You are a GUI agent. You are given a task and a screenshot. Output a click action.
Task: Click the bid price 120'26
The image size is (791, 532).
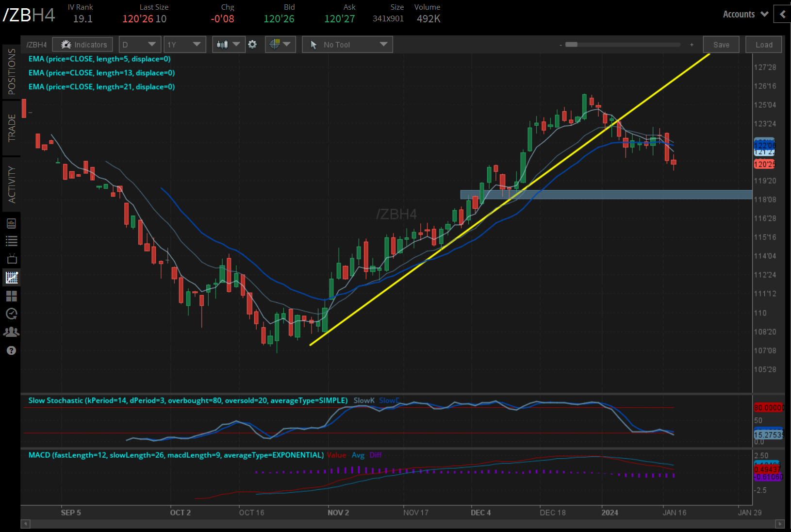point(279,19)
